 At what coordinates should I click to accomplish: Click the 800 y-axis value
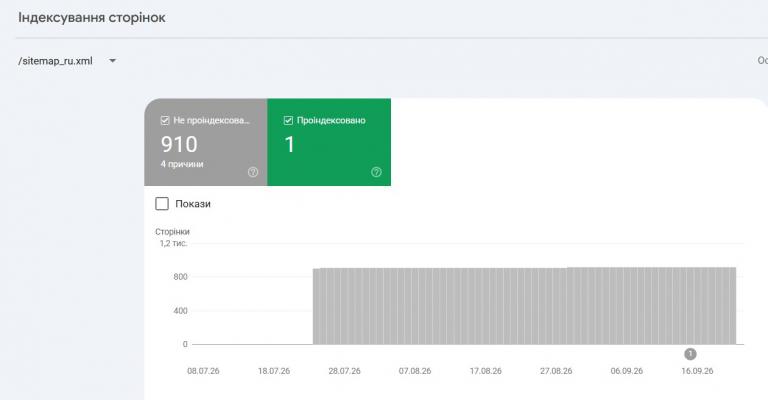click(x=180, y=277)
